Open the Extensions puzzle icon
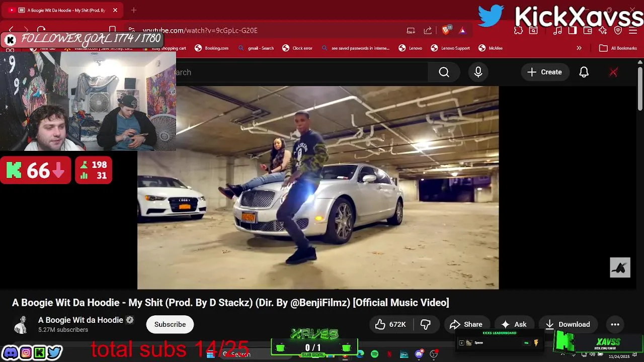 click(518, 30)
